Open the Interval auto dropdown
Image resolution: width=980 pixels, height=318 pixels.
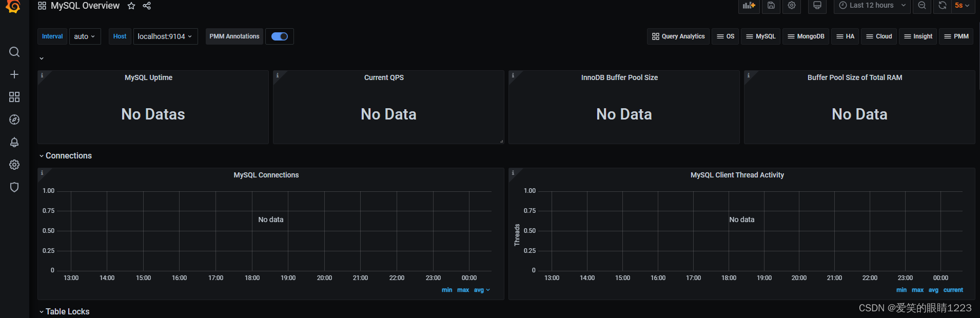click(85, 36)
